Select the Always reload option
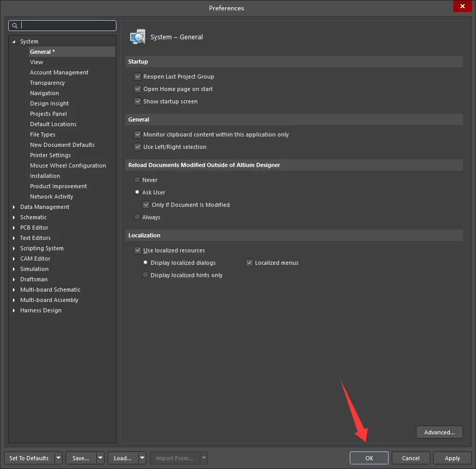Viewport: 476px width, 469px height. 137,217
